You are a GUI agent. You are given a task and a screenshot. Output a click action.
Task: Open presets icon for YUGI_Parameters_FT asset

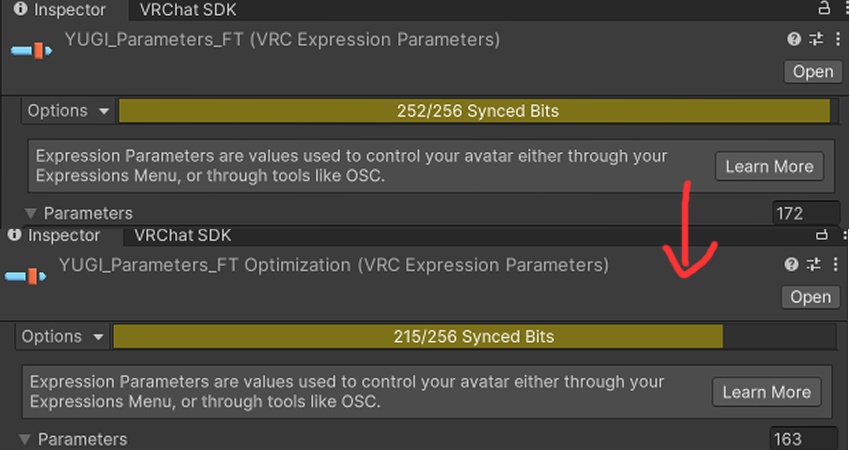[x=815, y=39]
